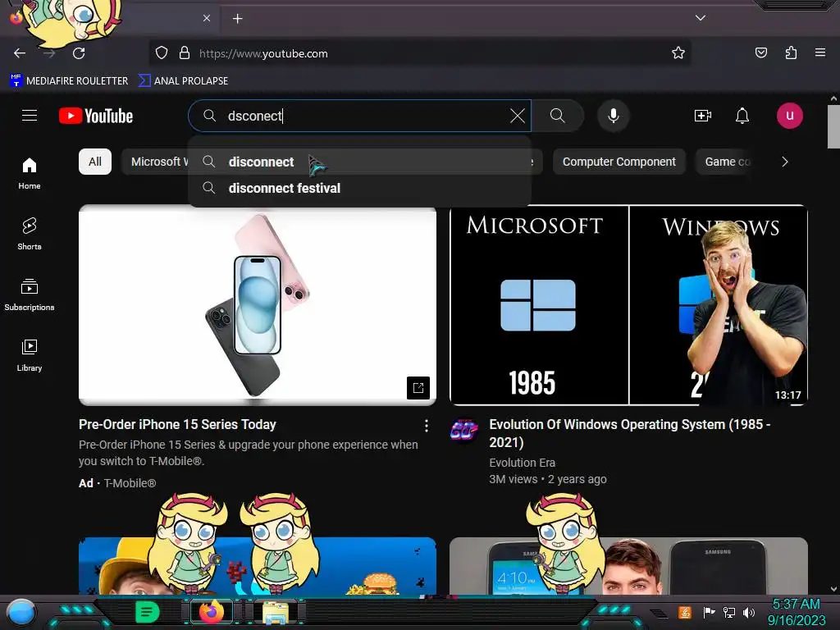Close the current browser tab
The height and width of the screenshot is (630, 840).
coord(207,18)
